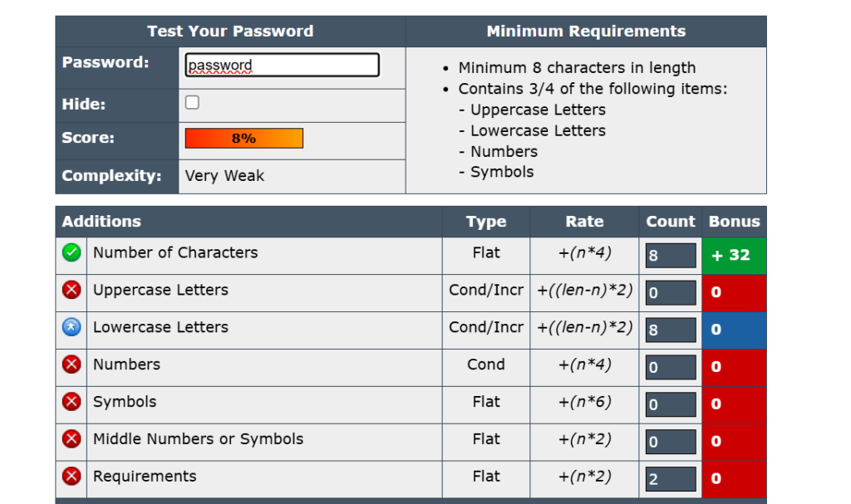Click the green checkmark icon for Number of Characters
The image size is (851, 504).
(72, 254)
